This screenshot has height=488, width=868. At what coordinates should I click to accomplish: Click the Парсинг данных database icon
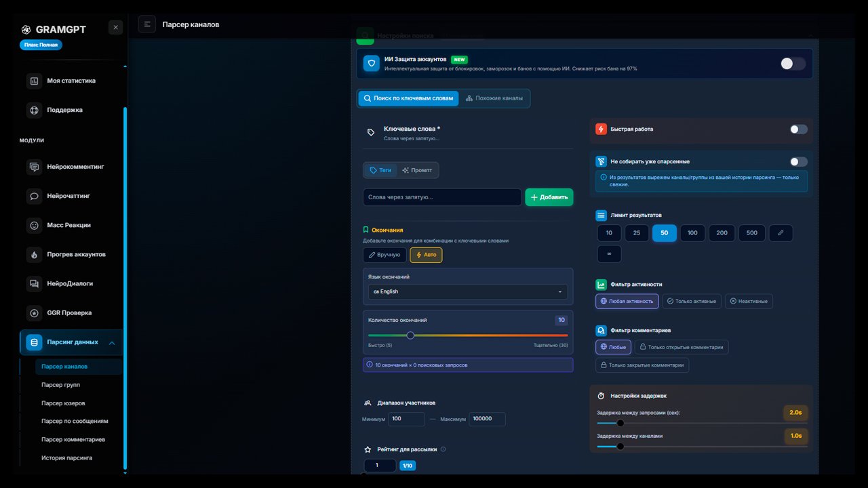coord(34,342)
